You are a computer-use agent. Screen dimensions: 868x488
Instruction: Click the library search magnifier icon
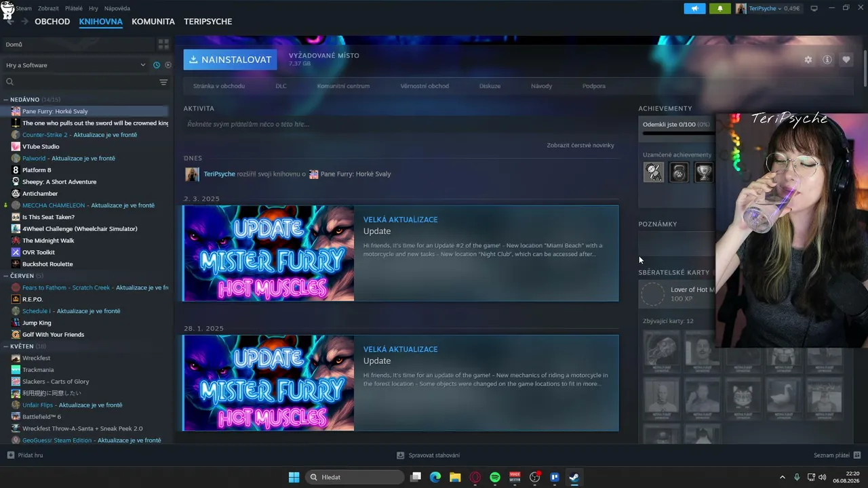click(9, 82)
